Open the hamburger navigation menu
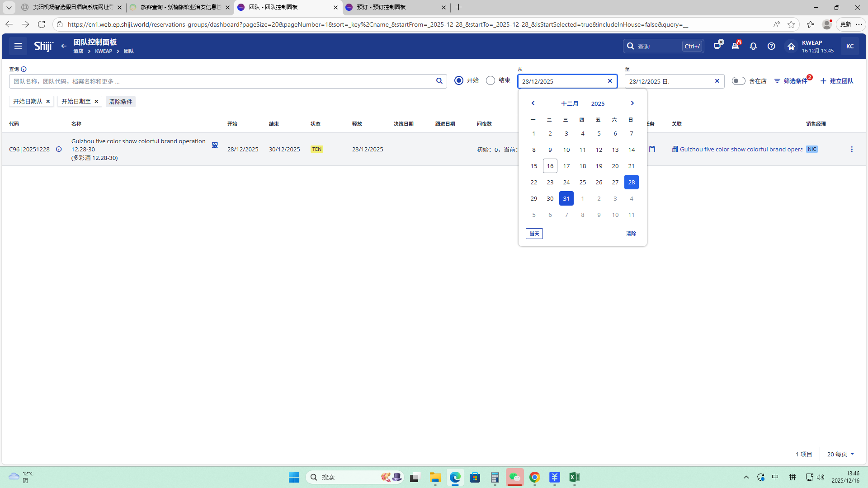Viewport: 868px width, 488px height. (18, 46)
